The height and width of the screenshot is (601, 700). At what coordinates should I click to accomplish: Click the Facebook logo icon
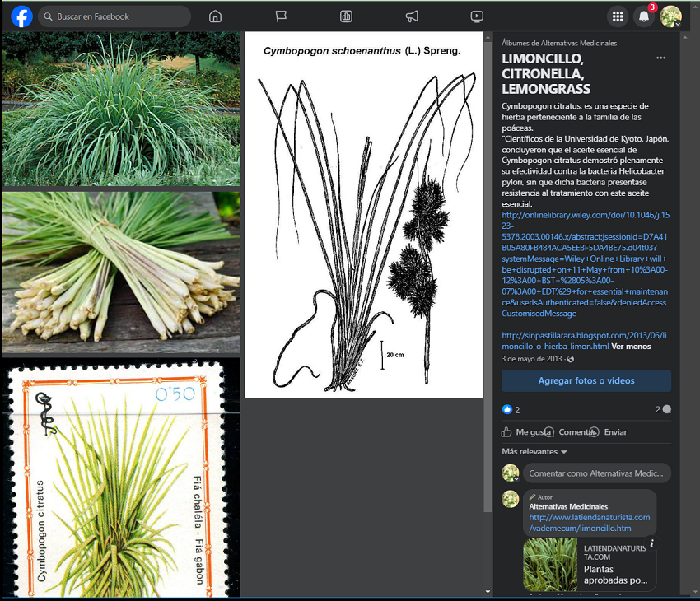pos(21,16)
